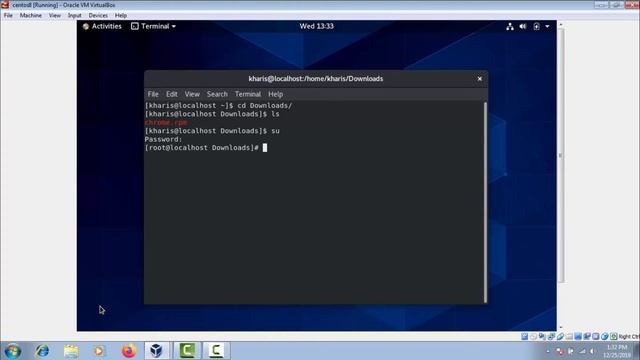The image size is (640, 360).
Task: Open the Windows Start menu orb
Action: (x=13, y=351)
